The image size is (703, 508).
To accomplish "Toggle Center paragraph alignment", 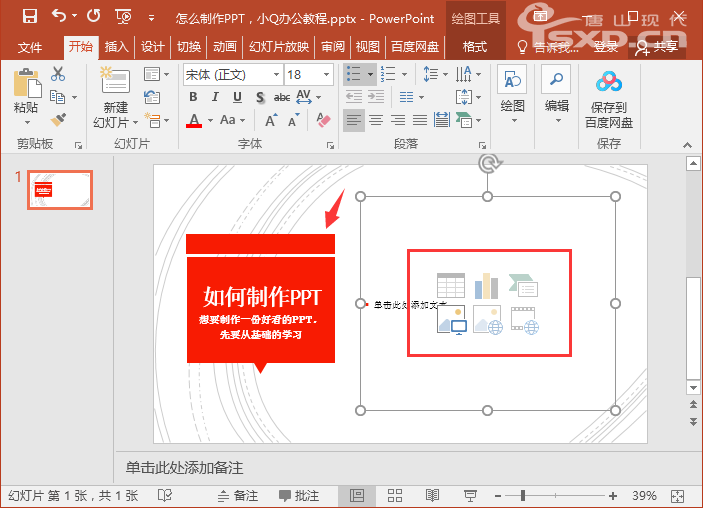I will pos(376,120).
